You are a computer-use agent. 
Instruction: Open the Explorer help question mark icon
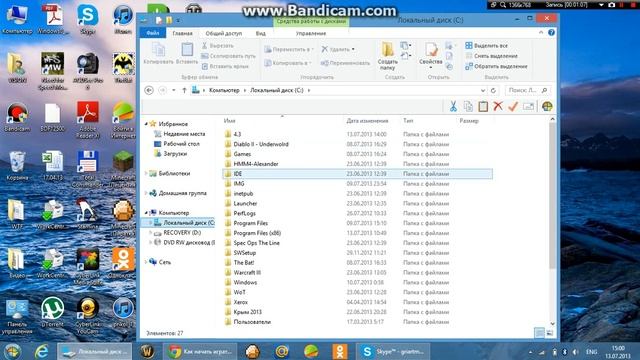(551, 33)
